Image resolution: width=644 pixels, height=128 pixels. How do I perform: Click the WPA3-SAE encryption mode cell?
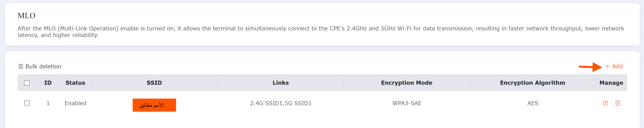pos(407,103)
